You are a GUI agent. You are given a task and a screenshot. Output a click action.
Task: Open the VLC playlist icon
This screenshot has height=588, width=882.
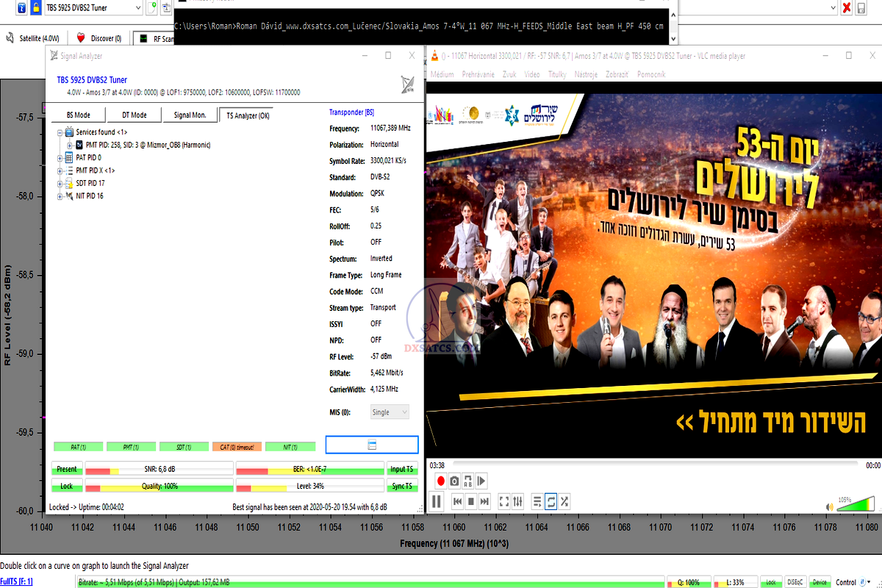[x=537, y=501]
